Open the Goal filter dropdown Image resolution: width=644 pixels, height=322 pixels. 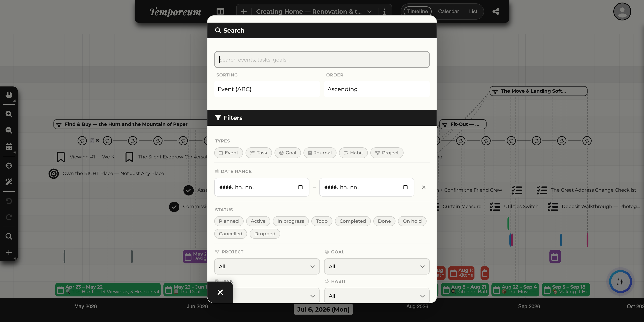click(377, 266)
